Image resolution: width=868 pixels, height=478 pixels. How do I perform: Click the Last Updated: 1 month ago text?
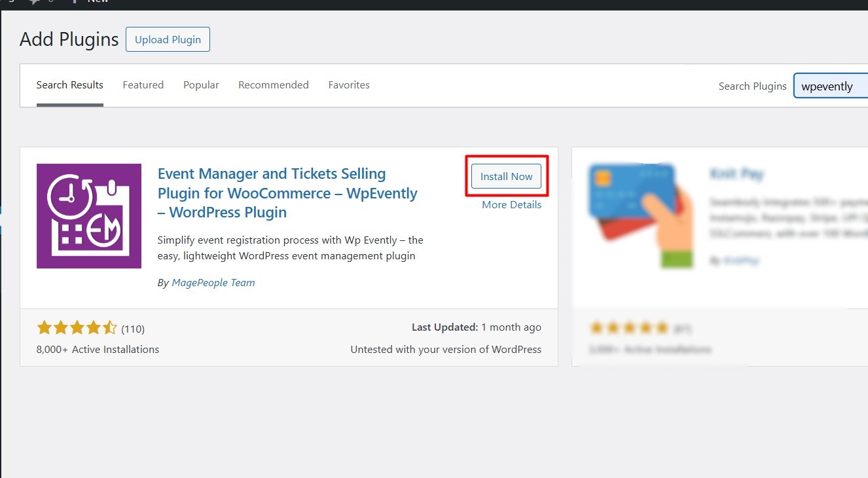tap(477, 327)
